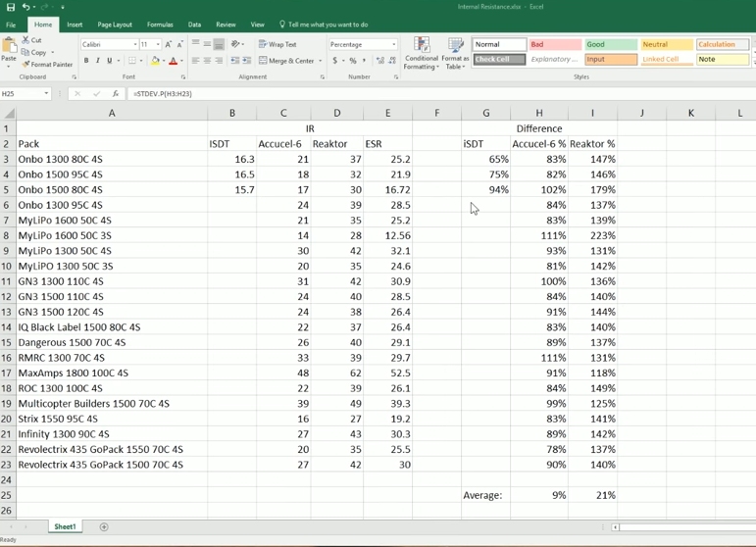This screenshot has height=547, width=756.
Task: Click the Insert Function fx icon
Action: pyautogui.click(x=116, y=93)
